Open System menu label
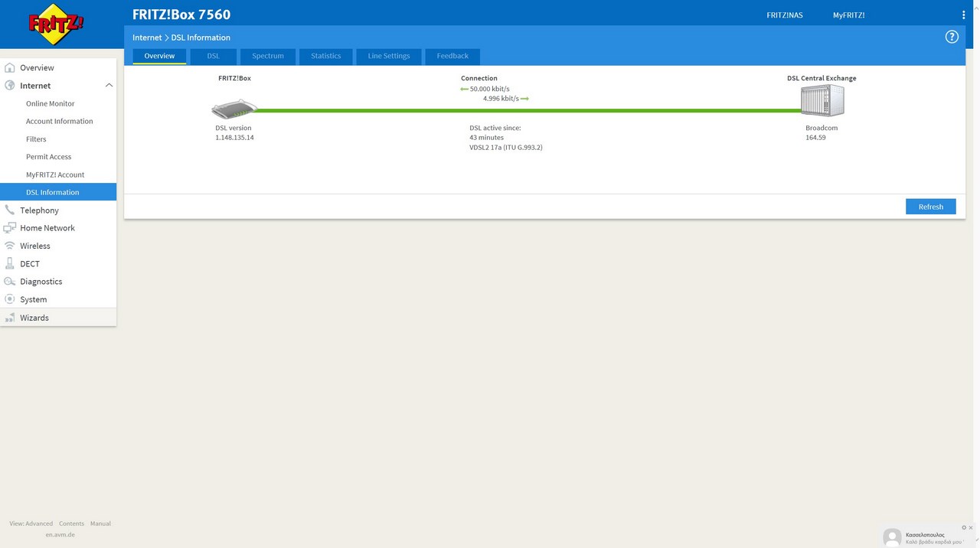Viewport: 980px width, 548px height. tap(34, 299)
